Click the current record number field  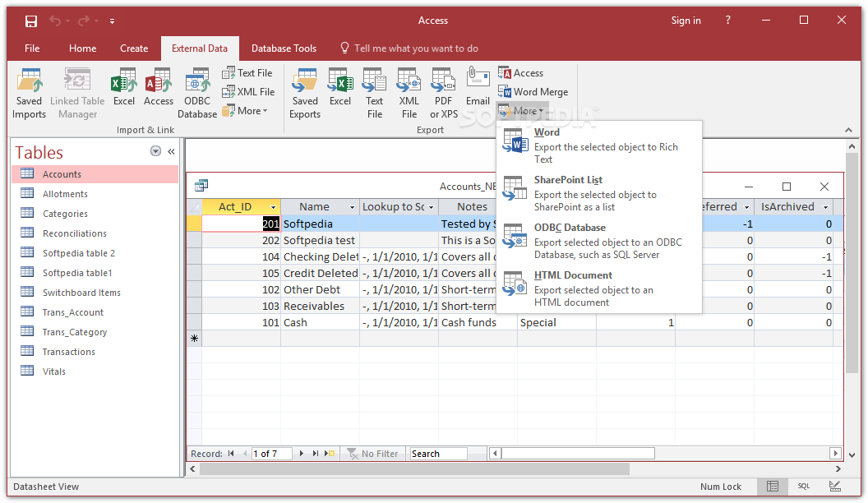tap(271, 454)
